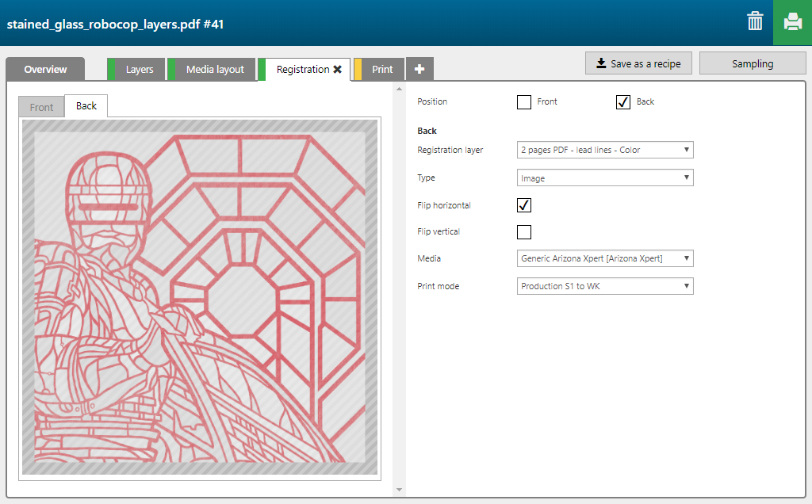Close the Registration tab with the X

pos(338,69)
